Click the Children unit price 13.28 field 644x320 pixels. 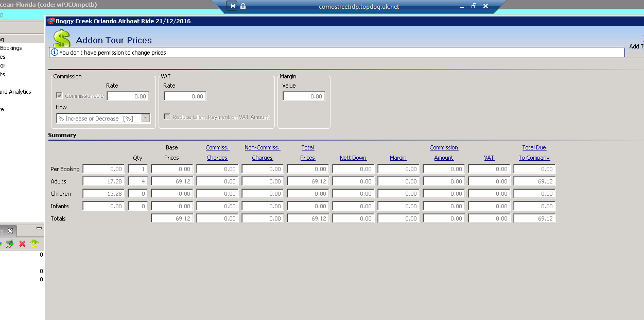(x=103, y=194)
